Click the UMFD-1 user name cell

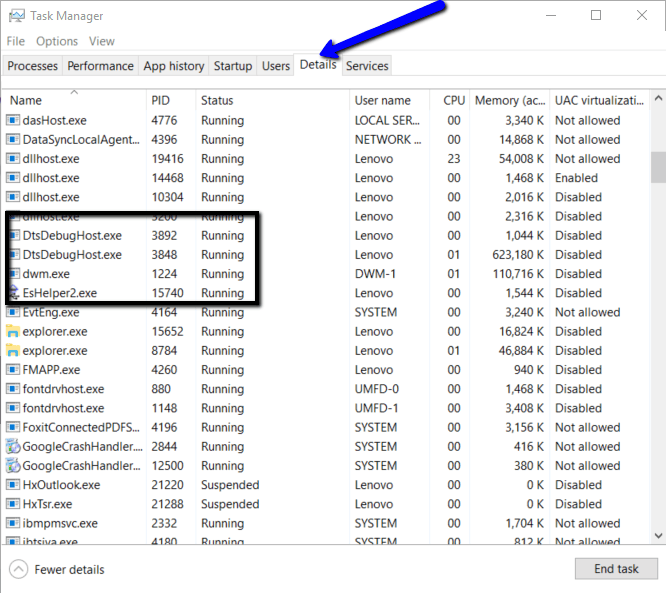click(x=377, y=408)
